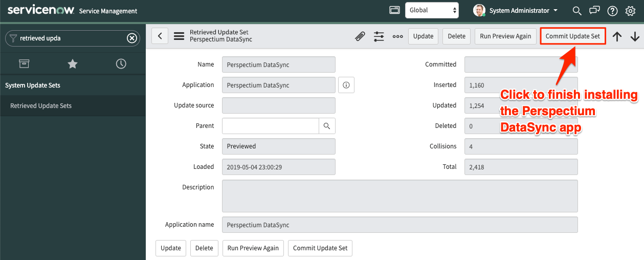Open the help question mark icon
This screenshot has height=260, width=644.
[x=612, y=10]
